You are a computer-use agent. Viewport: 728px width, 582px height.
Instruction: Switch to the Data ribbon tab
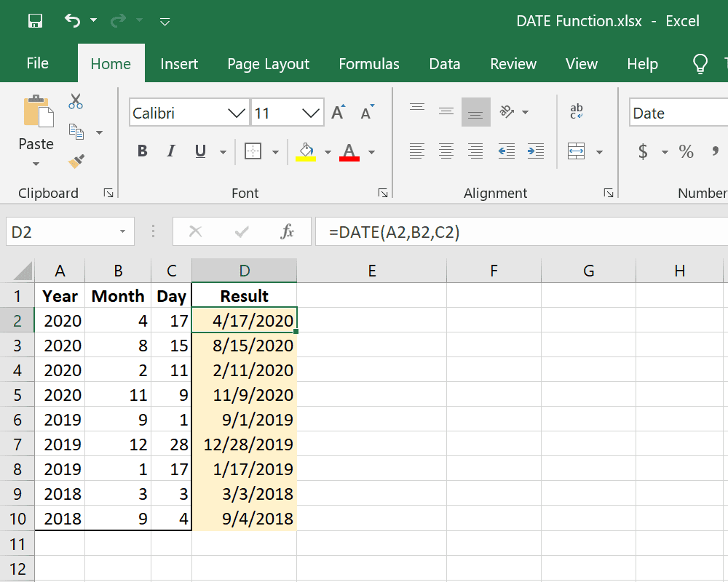coord(445,63)
